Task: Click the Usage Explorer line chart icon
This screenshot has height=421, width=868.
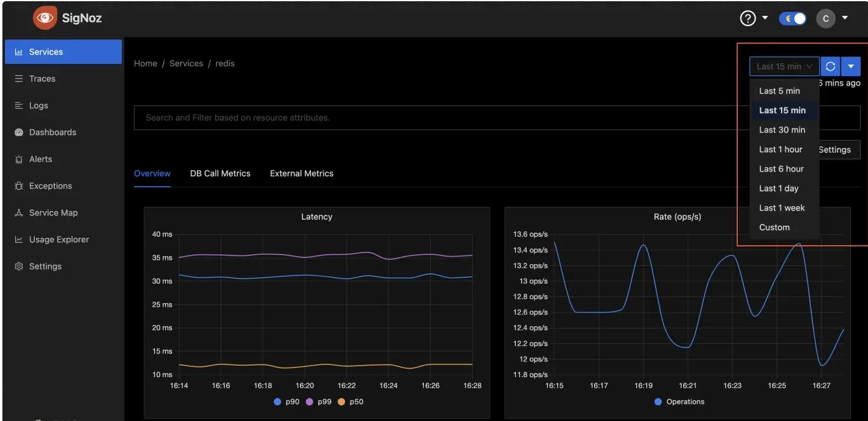Action: [x=19, y=239]
